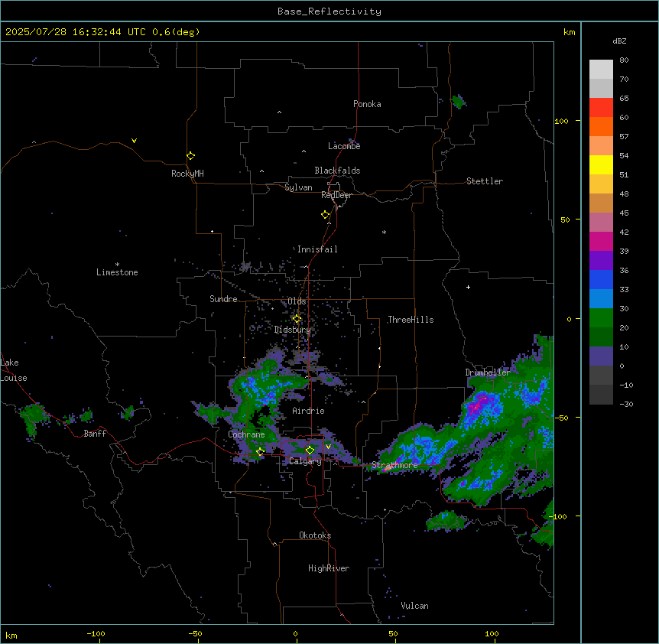Click the RockyMH label
The width and height of the screenshot is (659, 644).
coord(187,174)
